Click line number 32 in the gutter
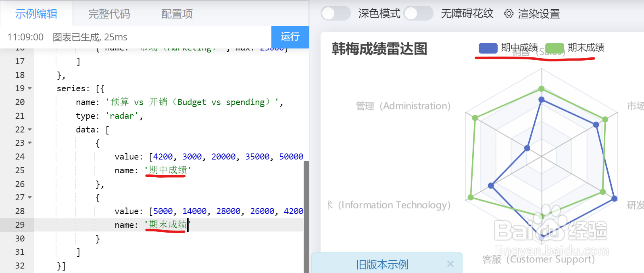 tap(20, 266)
